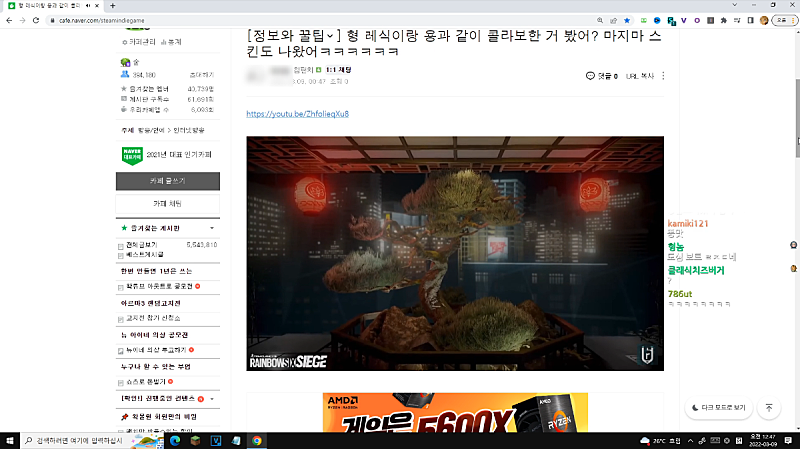Click the 초대하기 invite link
This screenshot has width=800, height=449.
pyautogui.click(x=202, y=75)
